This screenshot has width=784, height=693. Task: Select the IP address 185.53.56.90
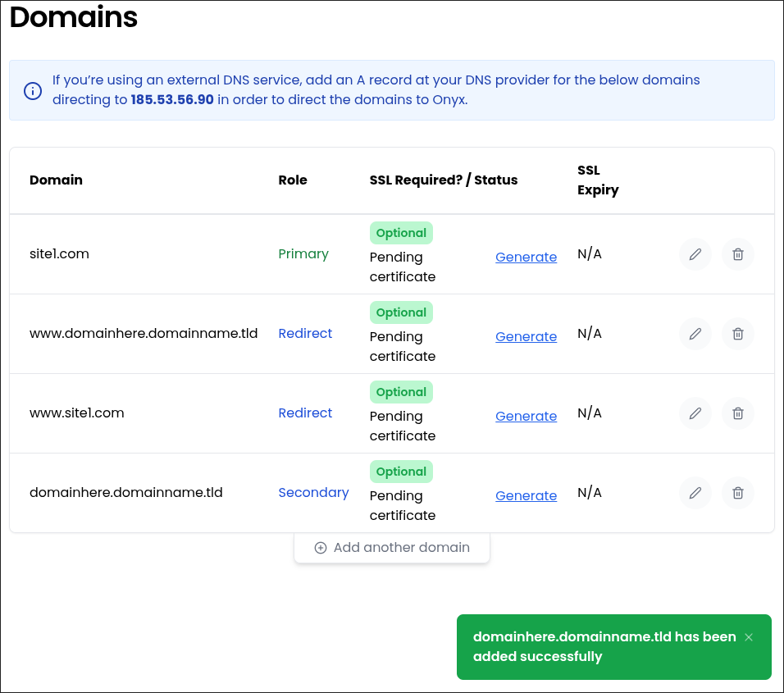(x=172, y=99)
